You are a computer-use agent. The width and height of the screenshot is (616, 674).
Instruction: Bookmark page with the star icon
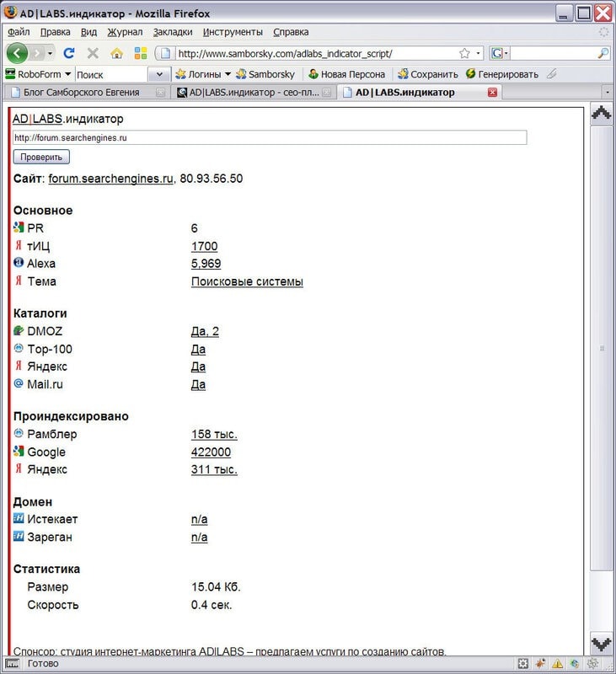[464, 53]
